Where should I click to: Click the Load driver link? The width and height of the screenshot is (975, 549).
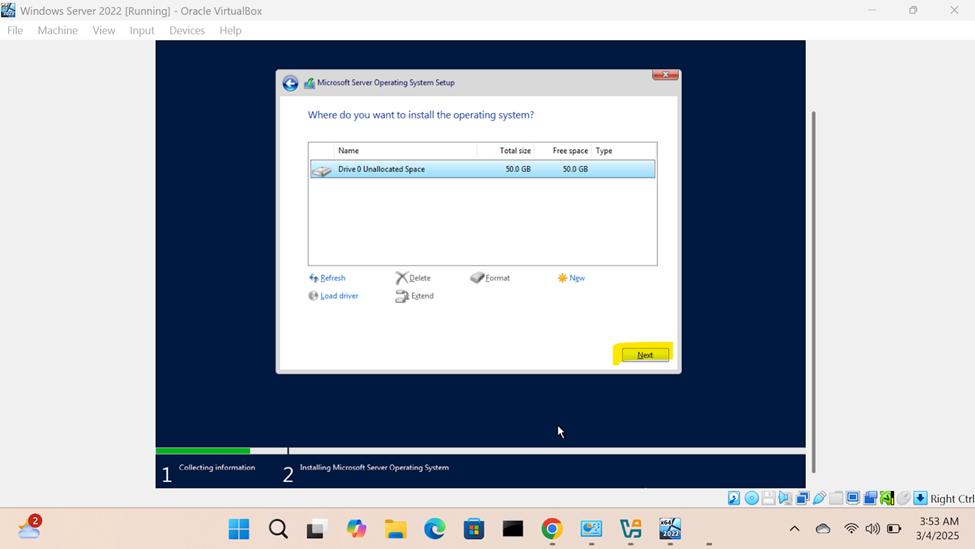coord(333,296)
